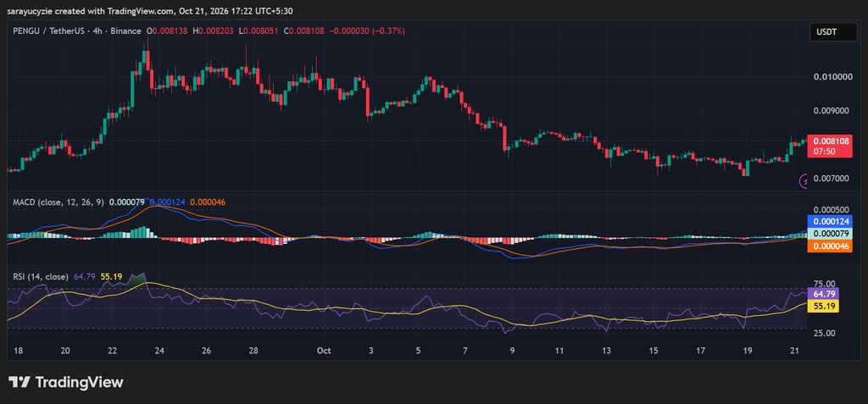
Task: Click date axis label 18
Action: (19, 351)
